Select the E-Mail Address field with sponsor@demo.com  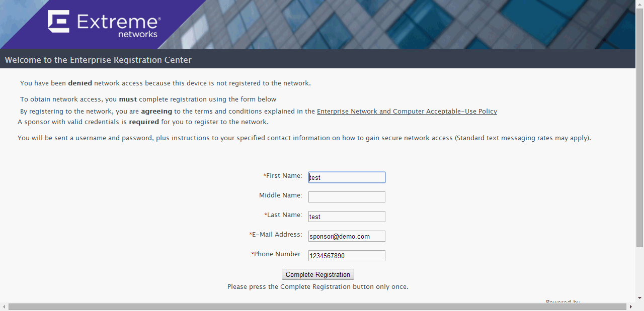[x=347, y=236]
